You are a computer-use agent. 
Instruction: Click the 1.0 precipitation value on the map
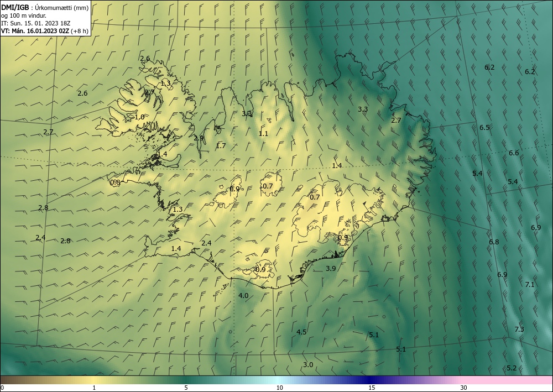(x=140, y=117)
